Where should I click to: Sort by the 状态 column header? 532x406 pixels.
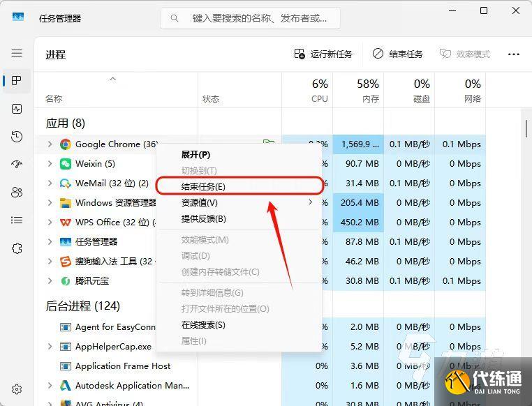click(240, 90)
